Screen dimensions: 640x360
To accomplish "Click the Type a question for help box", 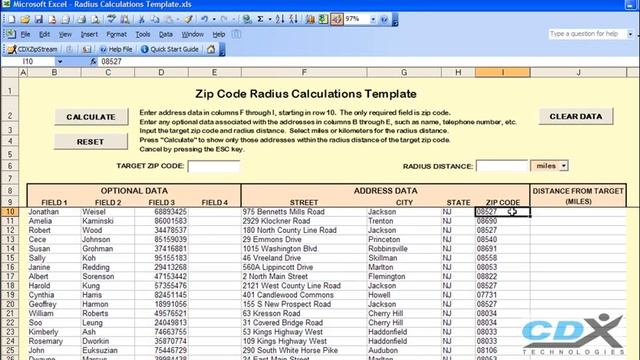I will (x=587, y=34).
